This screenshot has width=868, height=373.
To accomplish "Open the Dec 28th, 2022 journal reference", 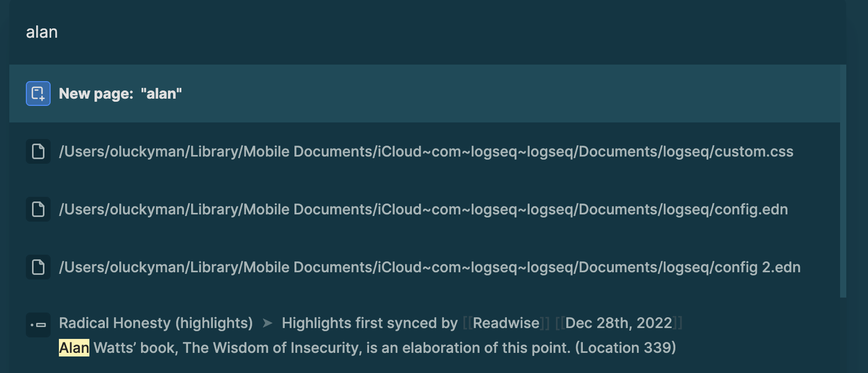I will (619, 323).
